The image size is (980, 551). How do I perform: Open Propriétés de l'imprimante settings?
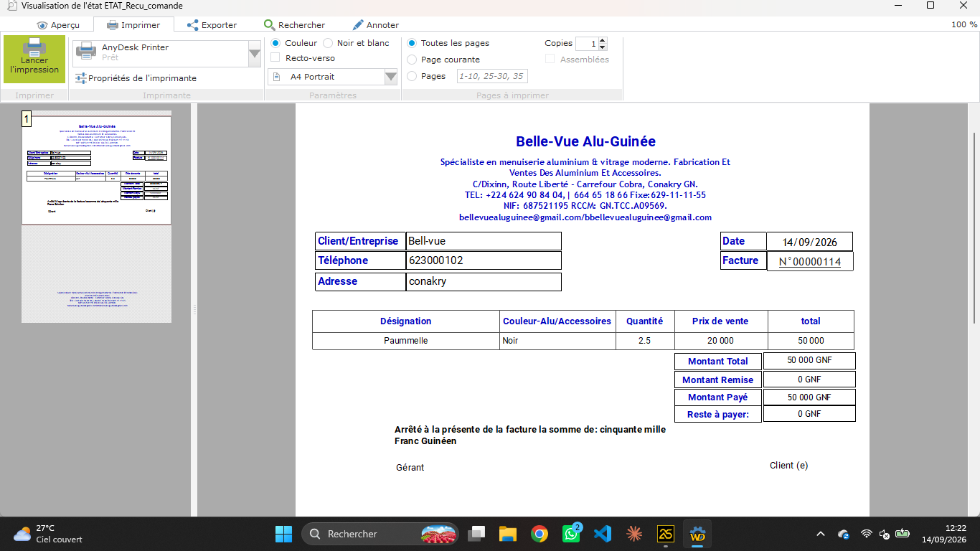point(136,78)
